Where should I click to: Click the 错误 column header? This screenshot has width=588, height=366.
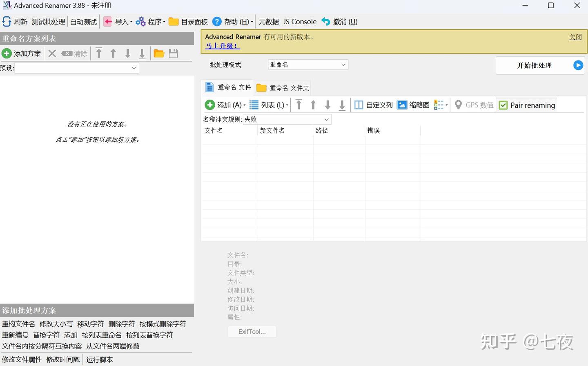[393, 131]
